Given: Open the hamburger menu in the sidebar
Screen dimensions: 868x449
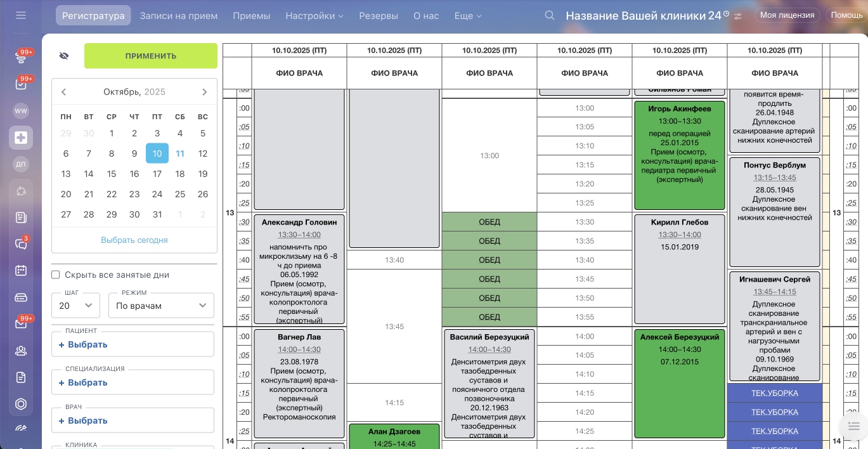Looking at the screenshot, I should [21, 15].
